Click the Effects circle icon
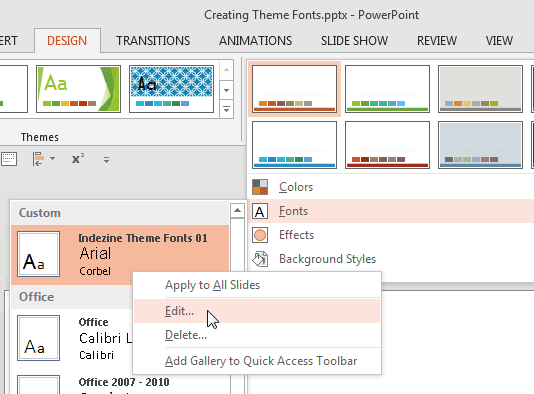 pos(260,235)
